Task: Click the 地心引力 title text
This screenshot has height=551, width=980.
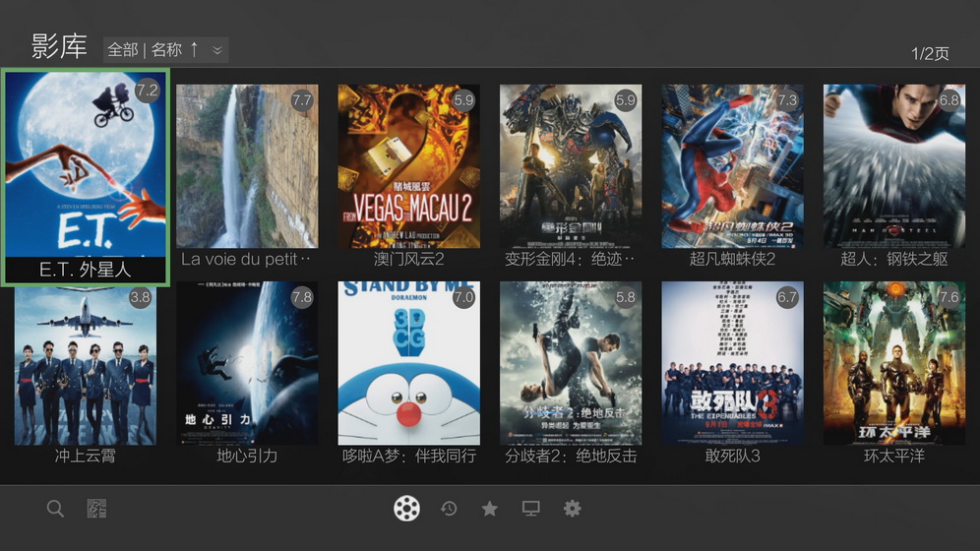Action: point(247,456)
